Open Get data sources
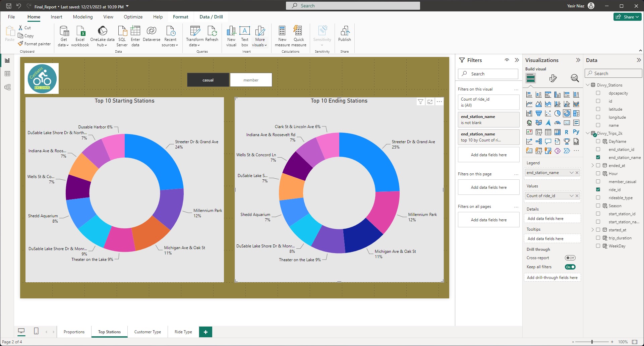 point(63,36)
